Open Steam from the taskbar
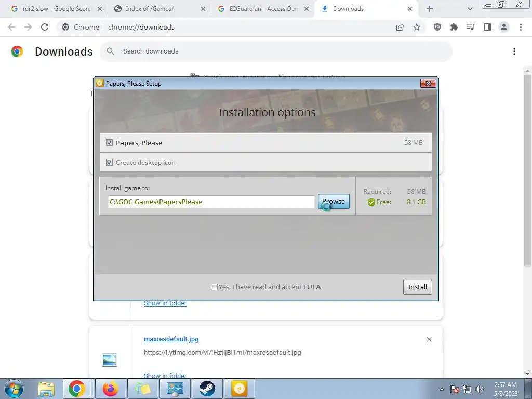 [207, 389]
